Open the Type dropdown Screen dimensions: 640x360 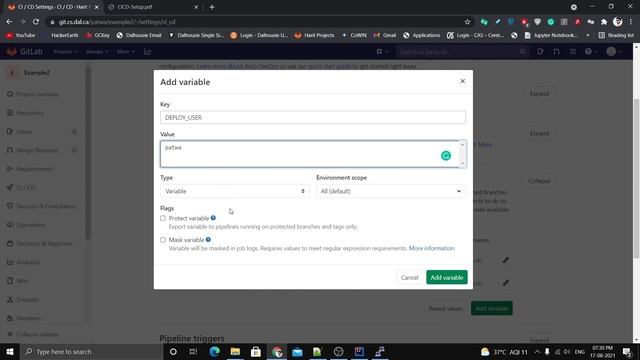[235, 191]
